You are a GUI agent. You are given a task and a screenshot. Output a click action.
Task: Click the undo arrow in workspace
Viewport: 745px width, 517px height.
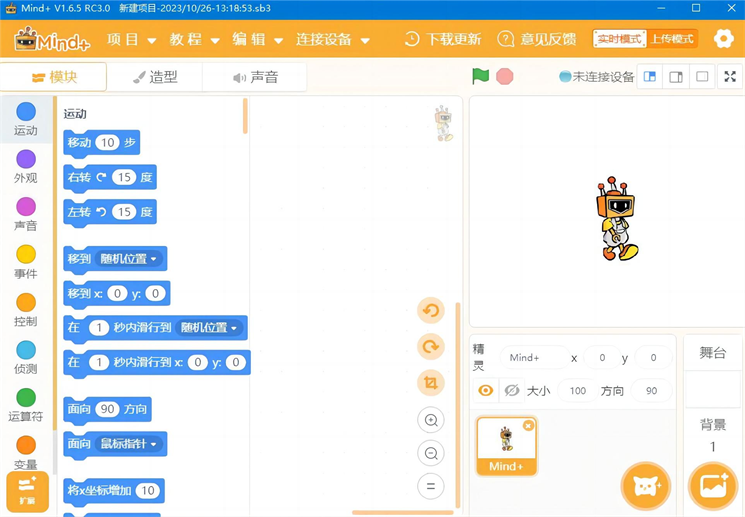pos(431,311)
